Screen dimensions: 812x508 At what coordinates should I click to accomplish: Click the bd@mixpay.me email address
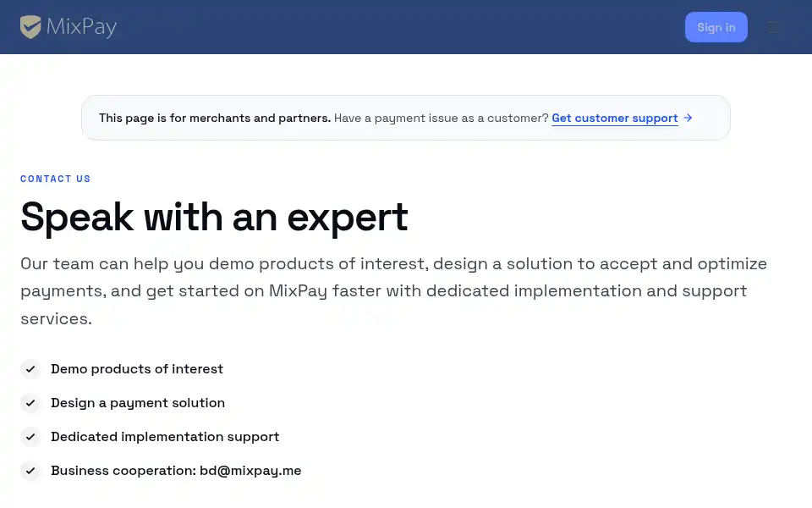pyautogui.click(x=250, y=471)
